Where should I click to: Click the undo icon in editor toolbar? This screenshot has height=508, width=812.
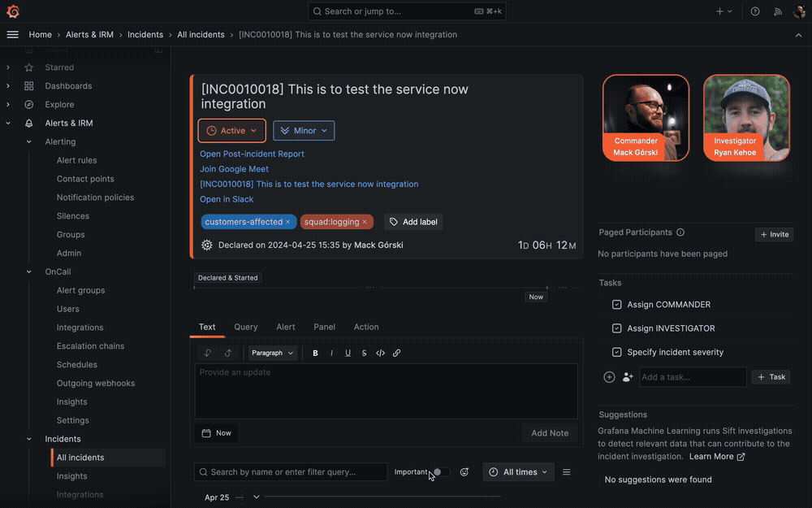208,353
